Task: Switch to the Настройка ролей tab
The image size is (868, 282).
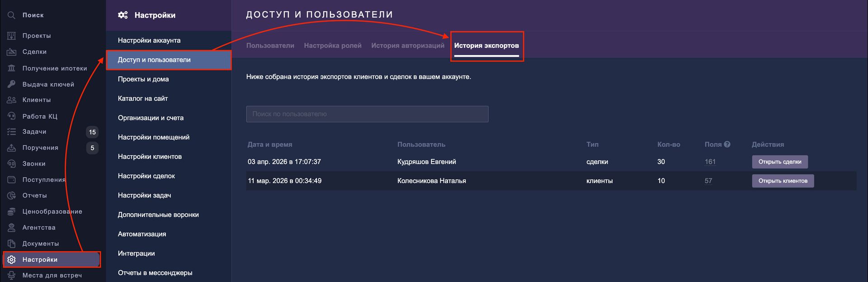Action: (x=333, y=46)
